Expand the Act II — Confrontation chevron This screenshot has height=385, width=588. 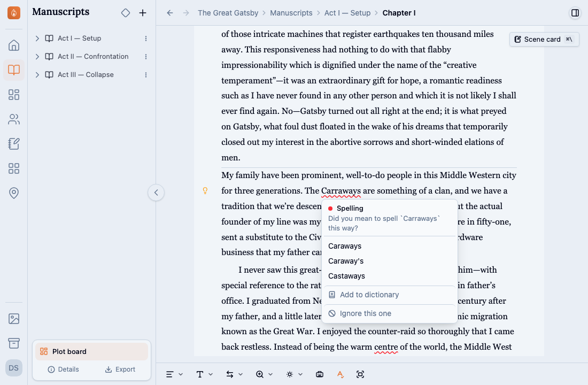click(x=37, y=57)
